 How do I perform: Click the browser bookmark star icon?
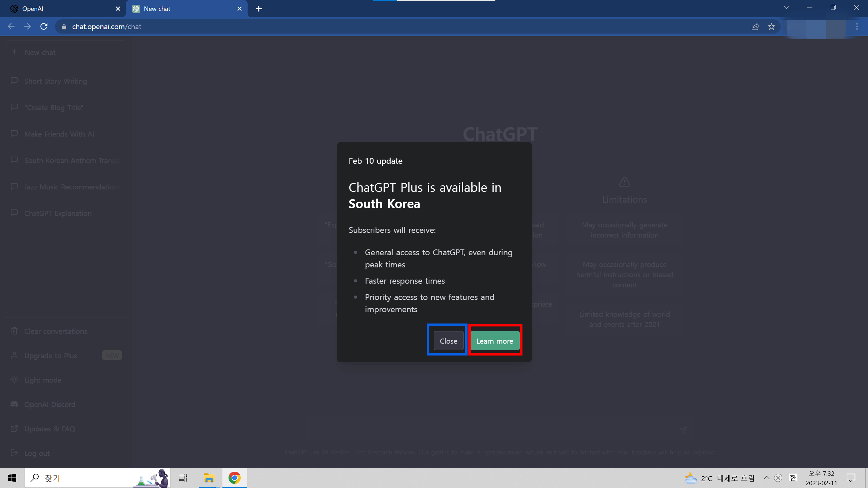pyautogui.click(x=772, y=26)
